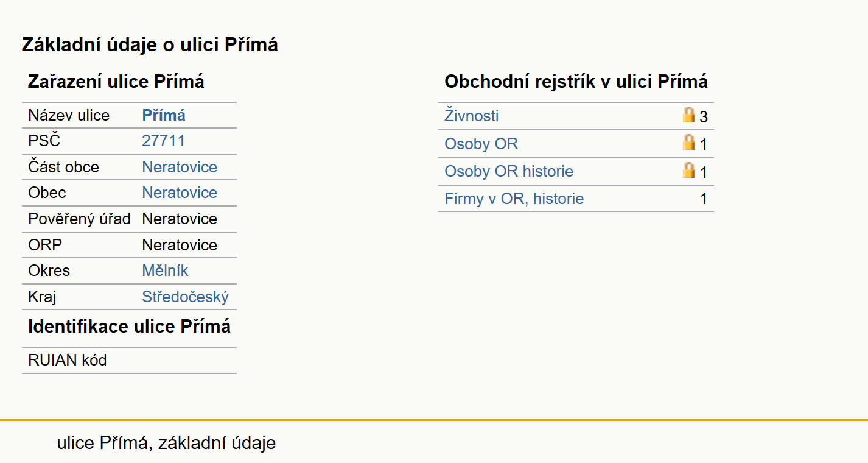Click the lock icon next to Osoby OR historie

pyautogui.click(x=688, y=170)
